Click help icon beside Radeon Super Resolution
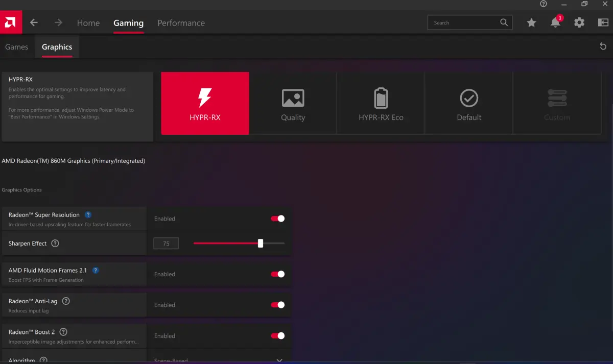Viewport: 613px width, 364px height. coord(88,215)
